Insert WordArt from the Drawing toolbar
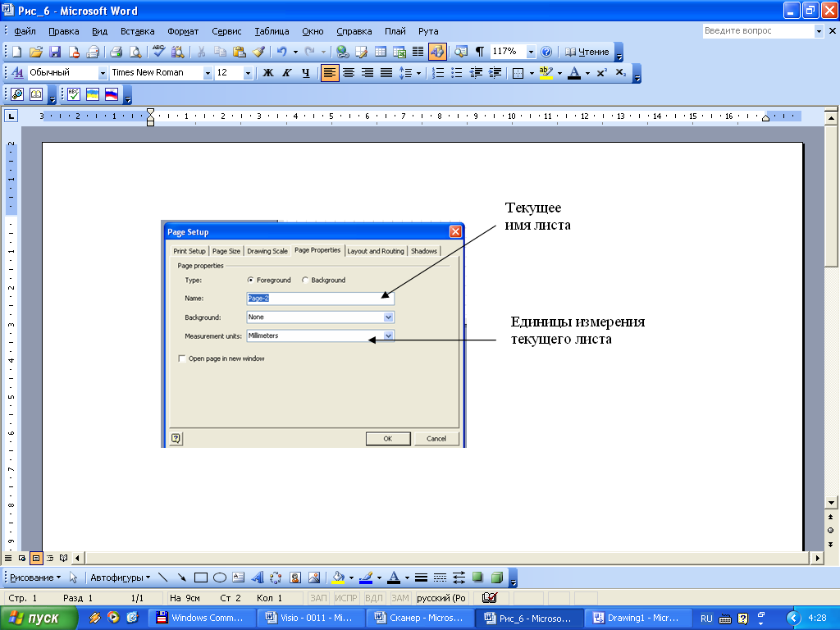Image resolution: width=840 pixels, height=630 pixels. click(258, 577)
